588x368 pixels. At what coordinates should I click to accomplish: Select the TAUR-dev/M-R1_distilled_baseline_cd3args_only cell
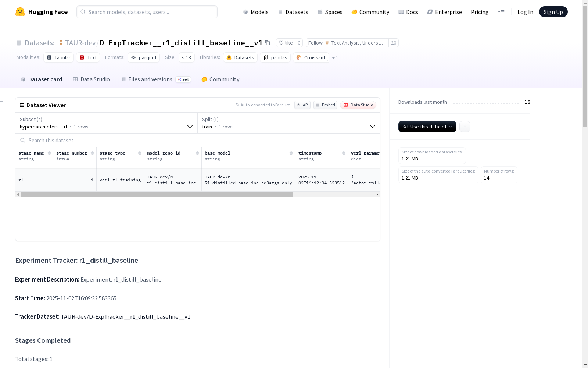248,180
